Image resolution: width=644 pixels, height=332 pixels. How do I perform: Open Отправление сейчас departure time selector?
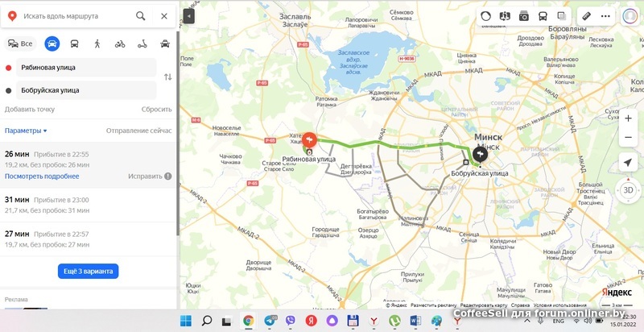pos(138,131)
